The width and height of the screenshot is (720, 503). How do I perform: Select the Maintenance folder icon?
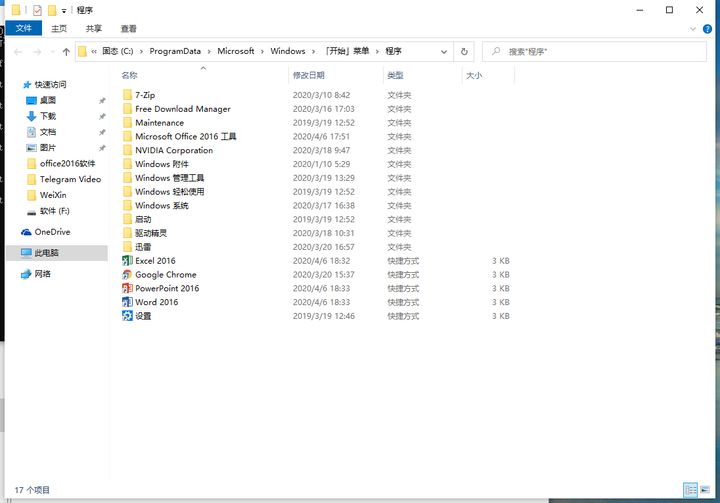127,123
